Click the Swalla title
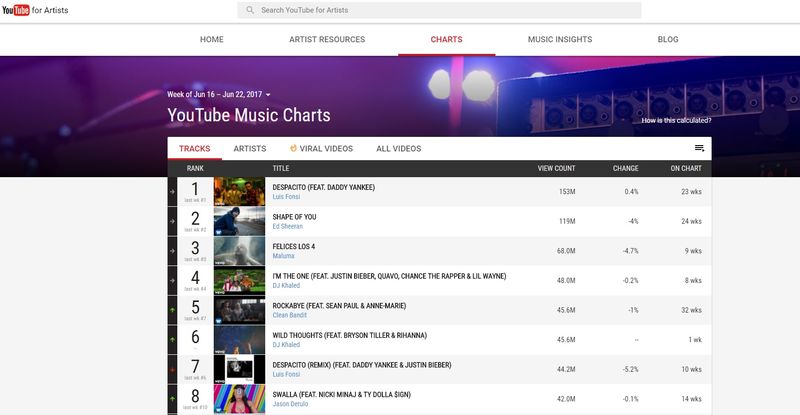This screenshot has width=800, height=415. (x=341, y=395)
